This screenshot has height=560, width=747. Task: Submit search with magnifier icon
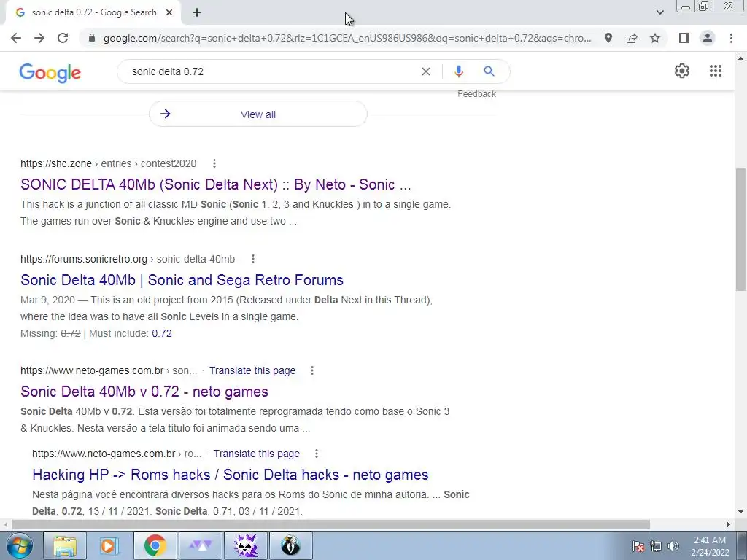[x=489, y=71]
